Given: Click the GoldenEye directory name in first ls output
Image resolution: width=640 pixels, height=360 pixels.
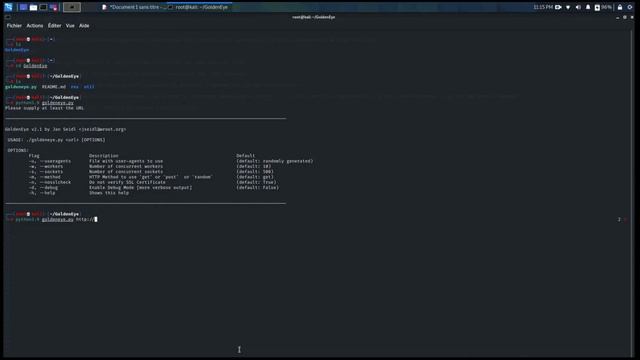Looking at the screenshot, I should [x=17, y=50].
